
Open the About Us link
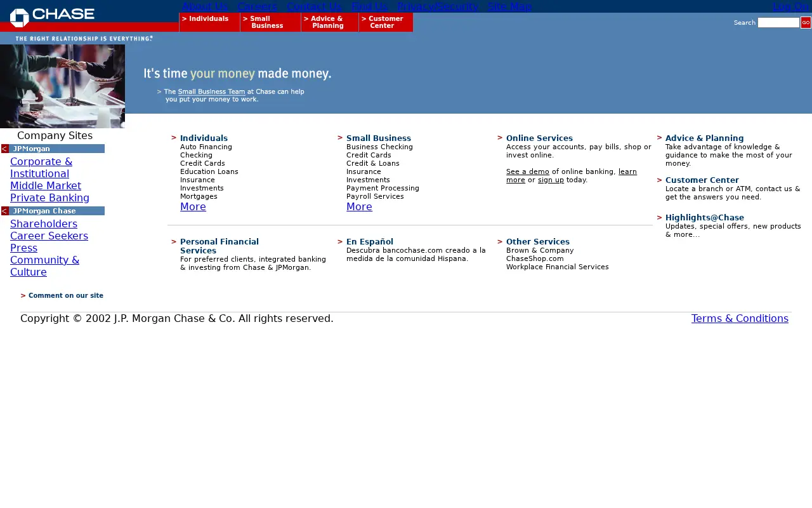click(x=205, y=6)
